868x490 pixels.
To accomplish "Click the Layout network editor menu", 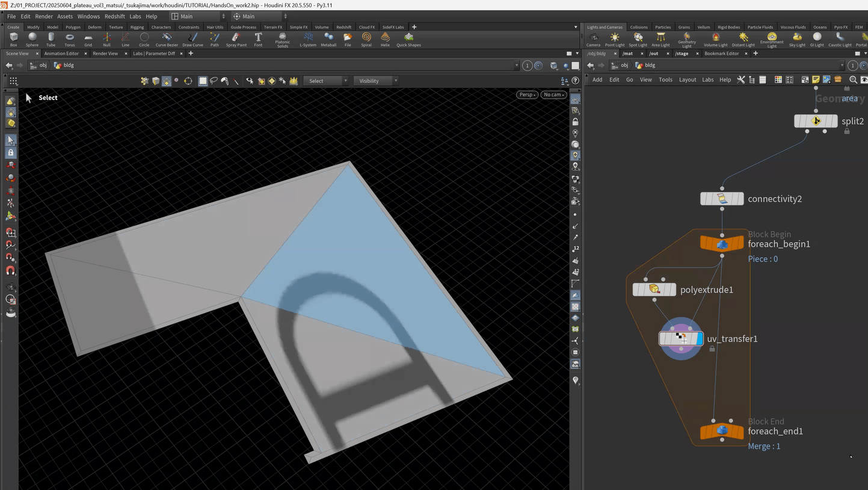I will click(687, 79).
